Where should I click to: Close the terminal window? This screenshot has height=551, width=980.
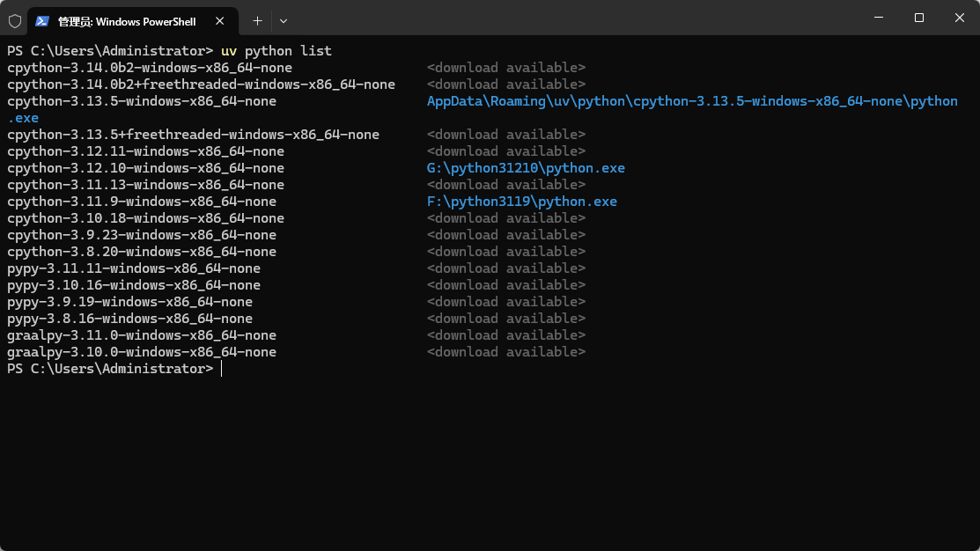(x=960, y=18)
